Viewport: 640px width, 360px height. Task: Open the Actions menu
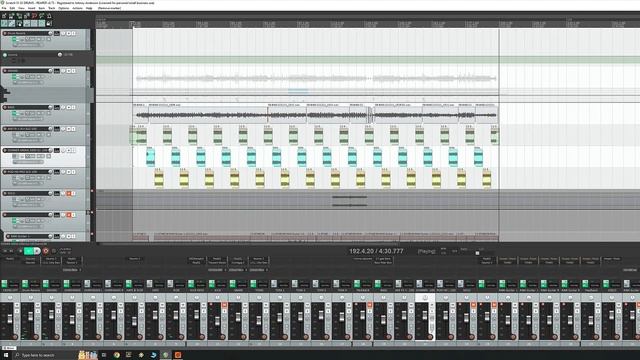(77, 8)
